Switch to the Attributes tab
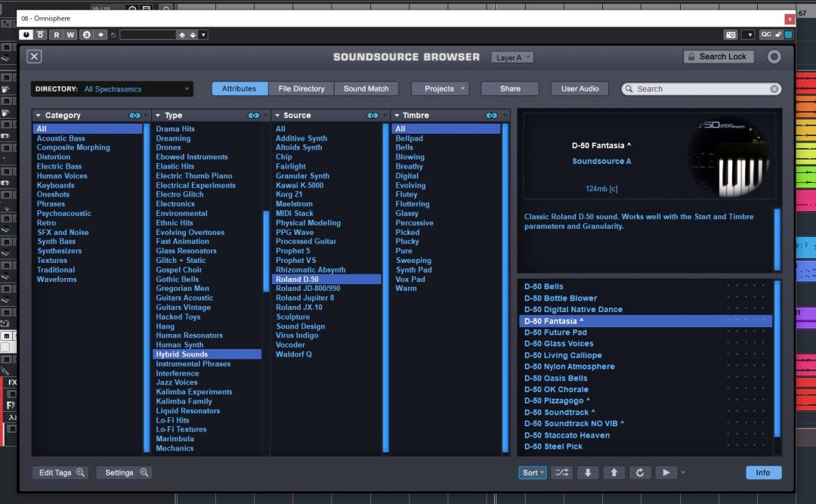The width and height of the screenshot is (816, 504). click(240, 88)
